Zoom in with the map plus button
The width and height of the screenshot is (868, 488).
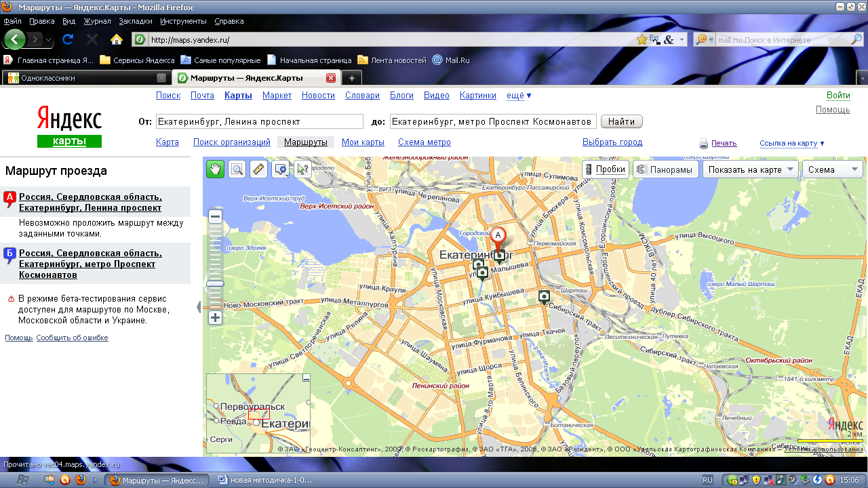click(216, 317)
